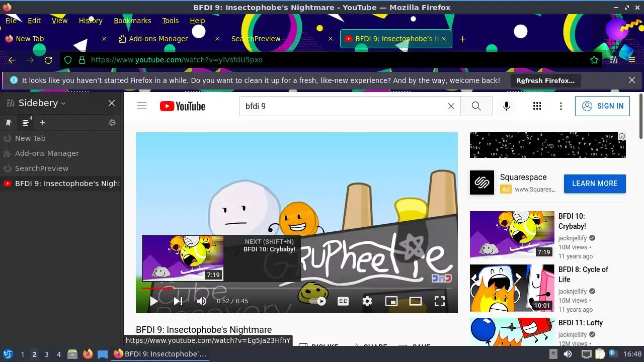Screen dimensions: 644x362
Task: Open BFDI 11: Lofty video title
Action: click(581, 323)
